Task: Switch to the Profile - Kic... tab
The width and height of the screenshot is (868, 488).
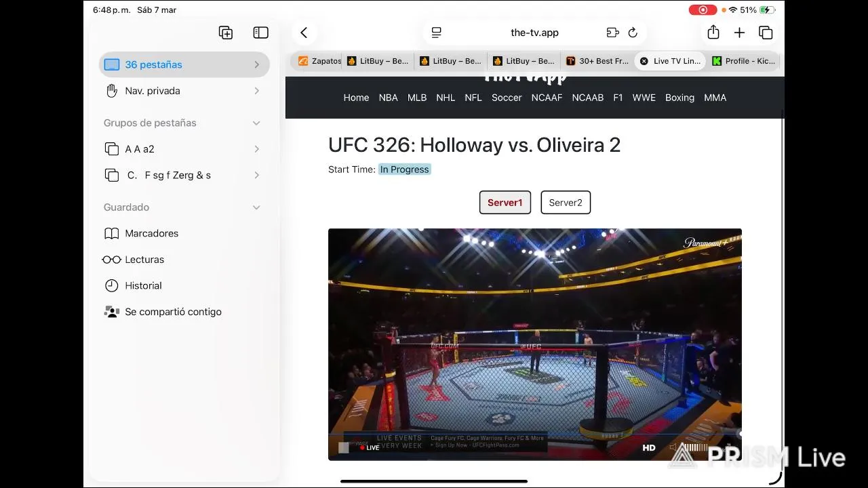Action: [743, 61]
